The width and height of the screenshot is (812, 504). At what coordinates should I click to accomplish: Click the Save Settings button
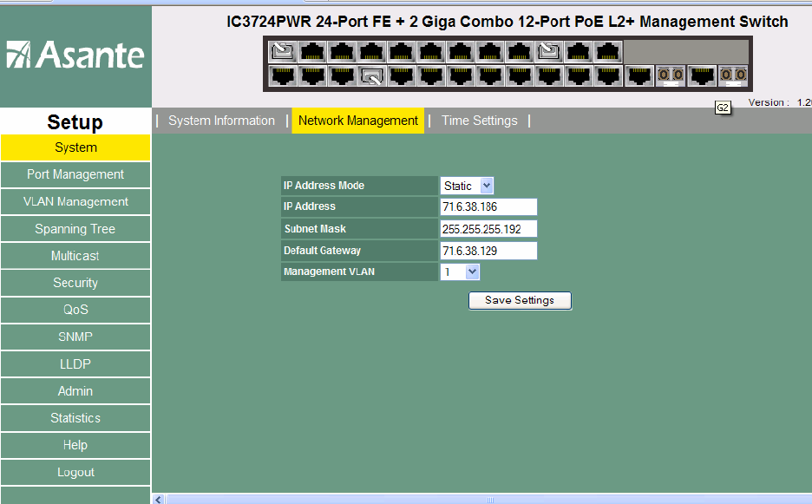coord(520,300)
